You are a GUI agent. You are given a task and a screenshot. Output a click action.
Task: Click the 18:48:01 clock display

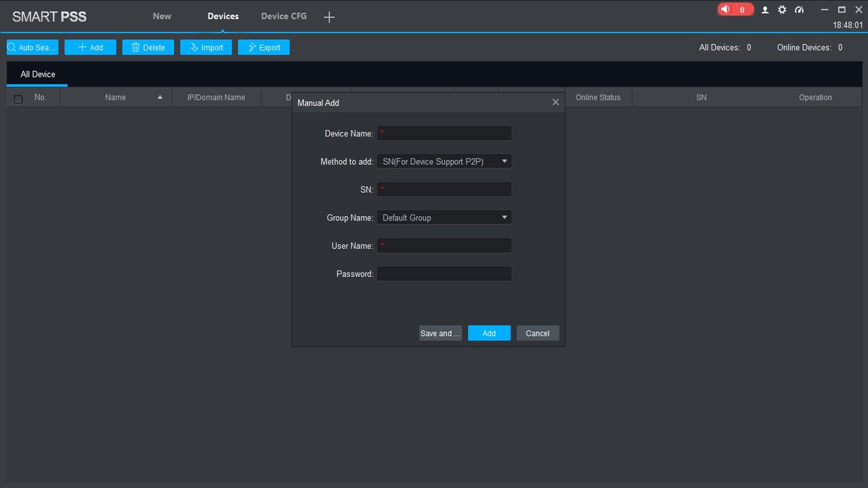(848, 25)
